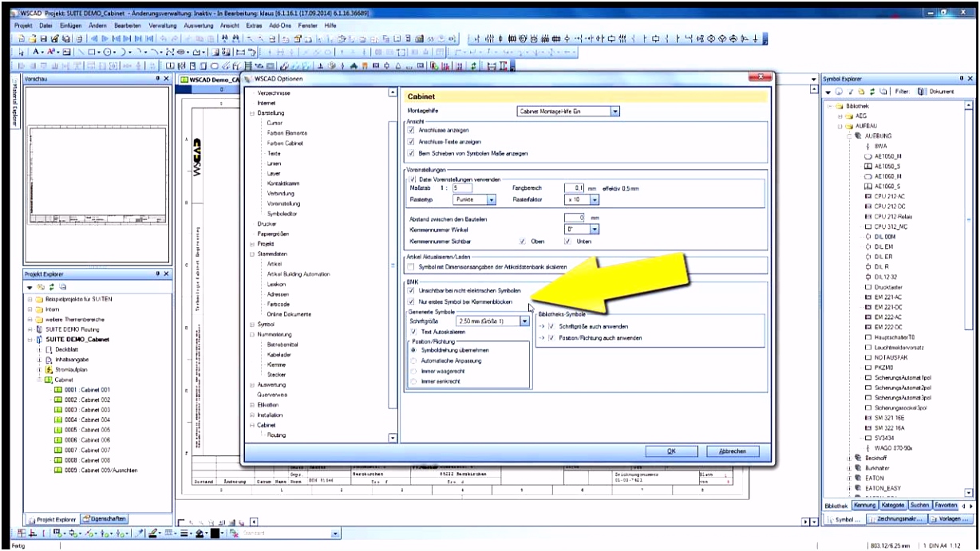
Task: Select 'Routing' in options tree
Action: tap(277, 435)
